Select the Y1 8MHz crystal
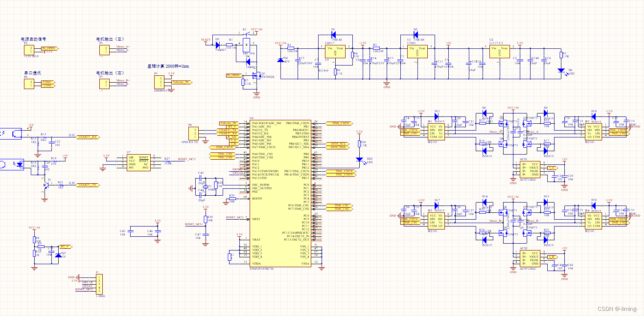This screenshot has width=644, height=316. coord(206,187)
